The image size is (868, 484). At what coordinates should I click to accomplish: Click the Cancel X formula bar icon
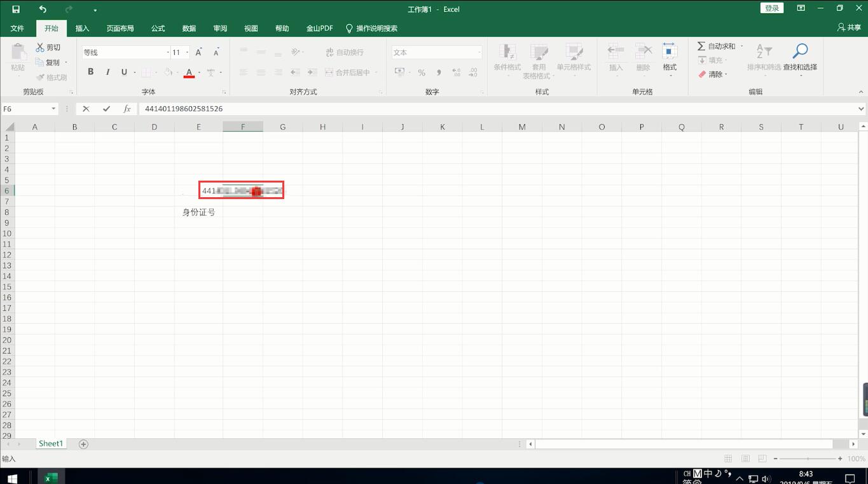86,109
